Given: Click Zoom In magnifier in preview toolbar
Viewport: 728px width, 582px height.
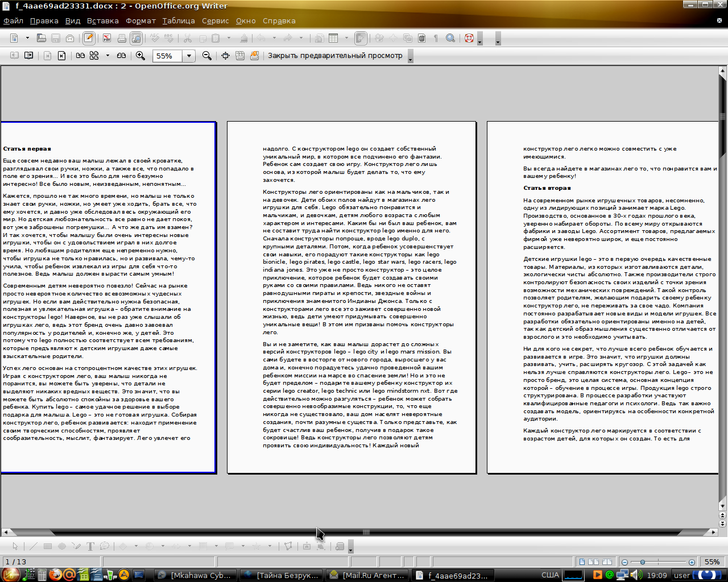Looking at the screenshot, I should click(140, 56).
